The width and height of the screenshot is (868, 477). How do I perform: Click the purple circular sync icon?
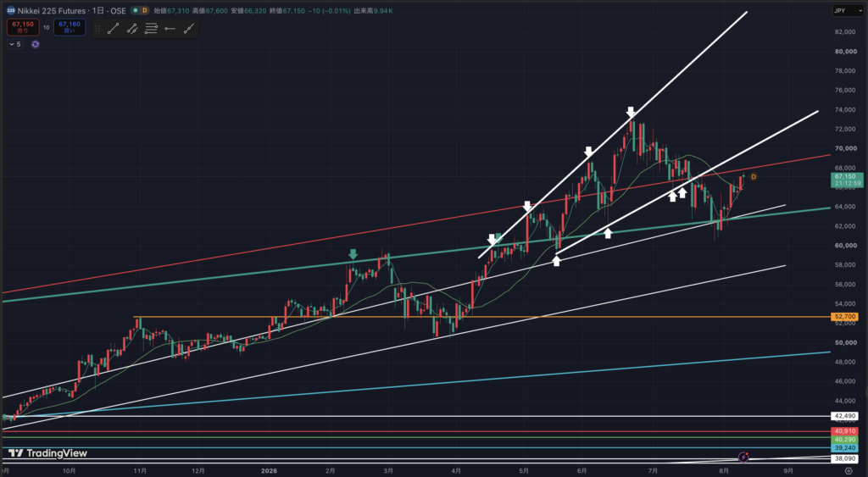coord(36,44)
